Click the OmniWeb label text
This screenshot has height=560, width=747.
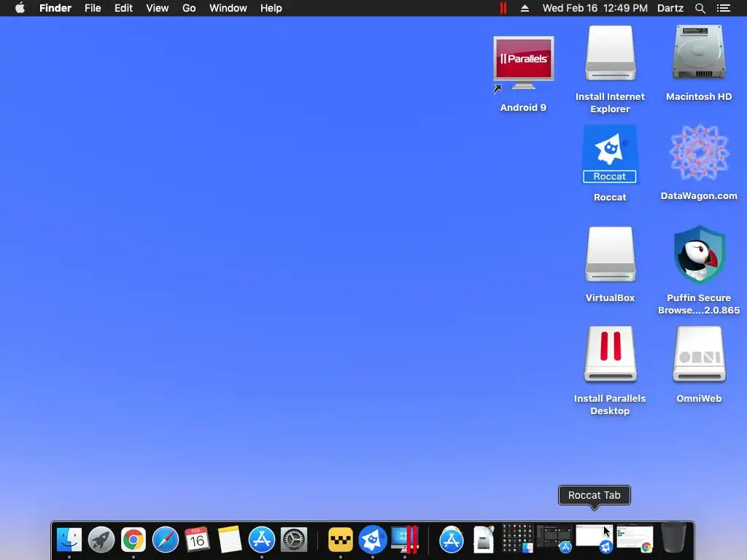[x=699, y=399]
